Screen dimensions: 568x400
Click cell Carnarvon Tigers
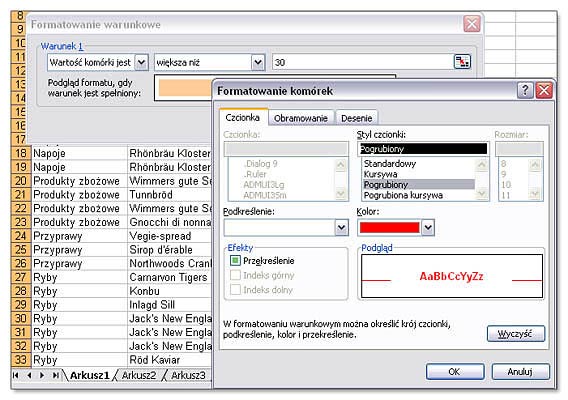[170, 277]
